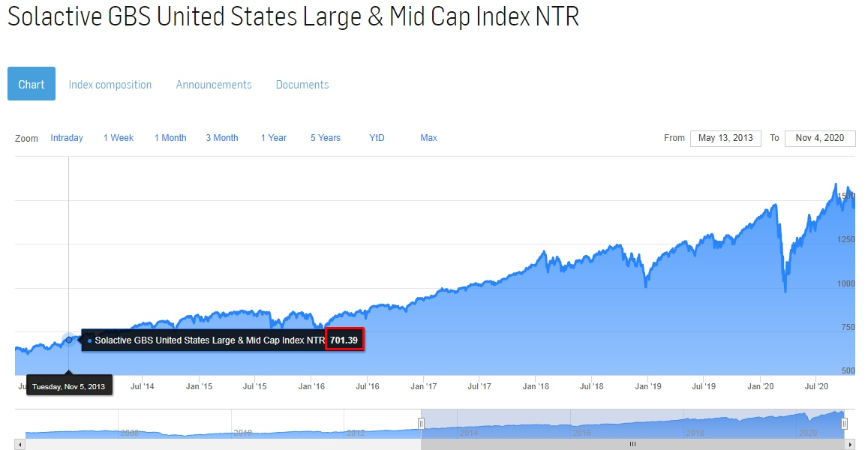
Task: Click the To date field Nov 4, 2020
Action: pos(820,138)
